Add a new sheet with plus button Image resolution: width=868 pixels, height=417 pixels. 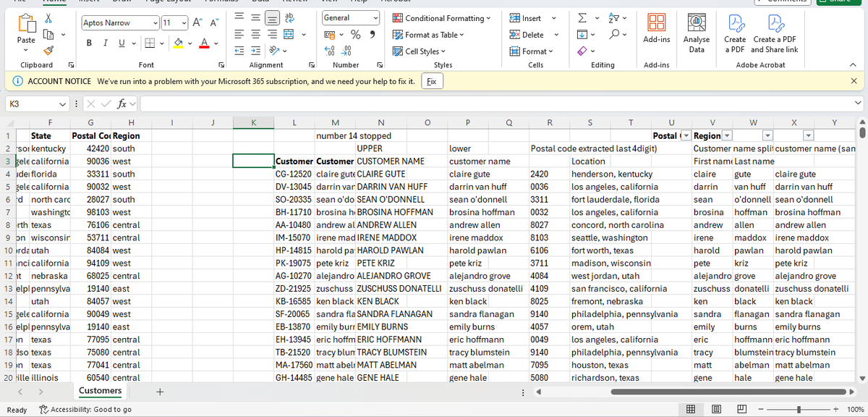pyautogui.click(x=160, y=392)
